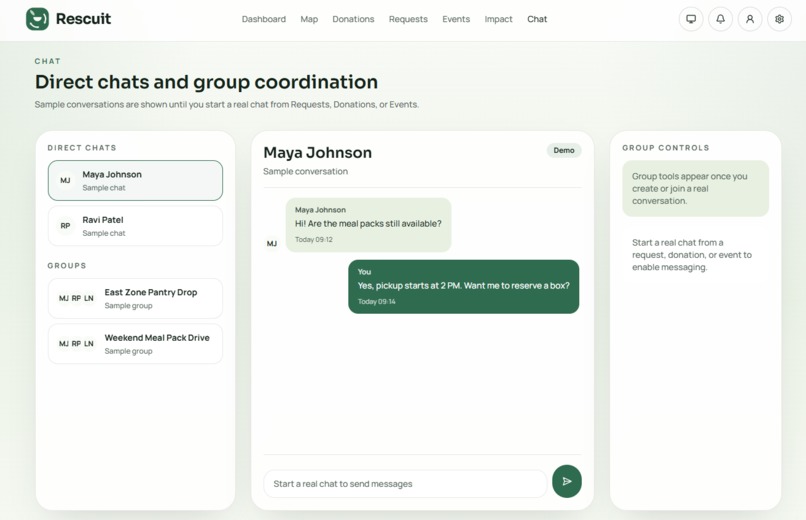Open the Impact page
Screen dimensions: 806x520
click(x=498, y=19)
